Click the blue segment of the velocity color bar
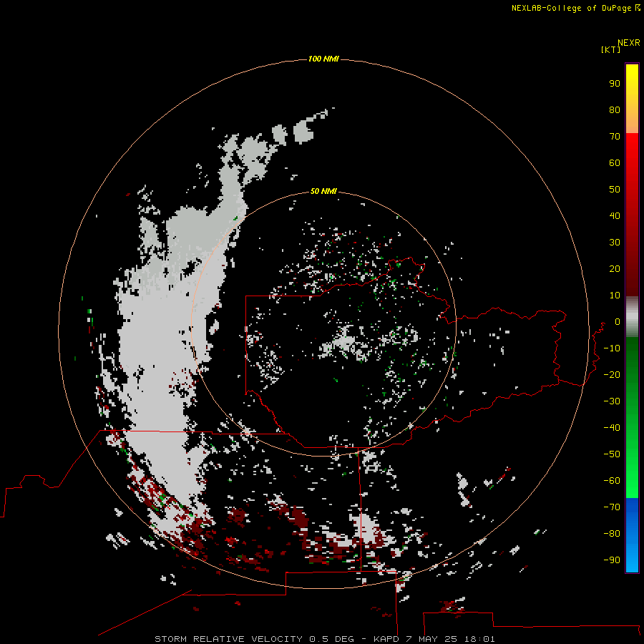The width and height of the screenshot is (644, 644). tap(632, 535)
